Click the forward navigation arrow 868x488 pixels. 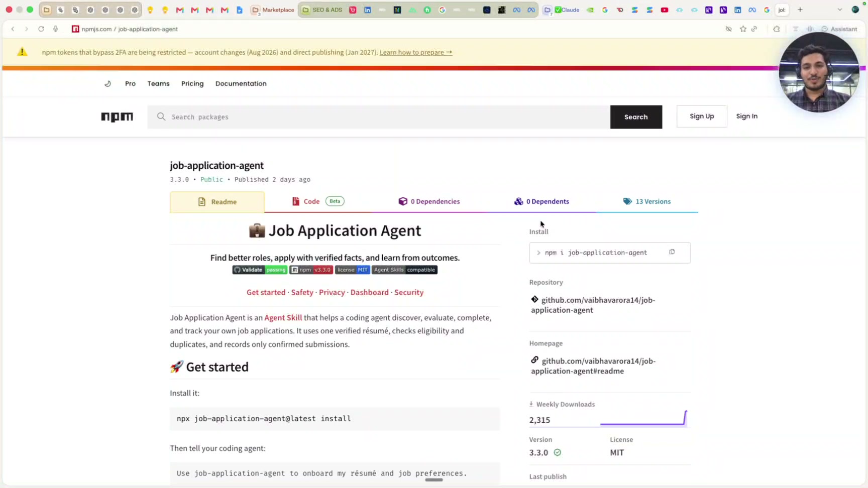tap(27, 29)
